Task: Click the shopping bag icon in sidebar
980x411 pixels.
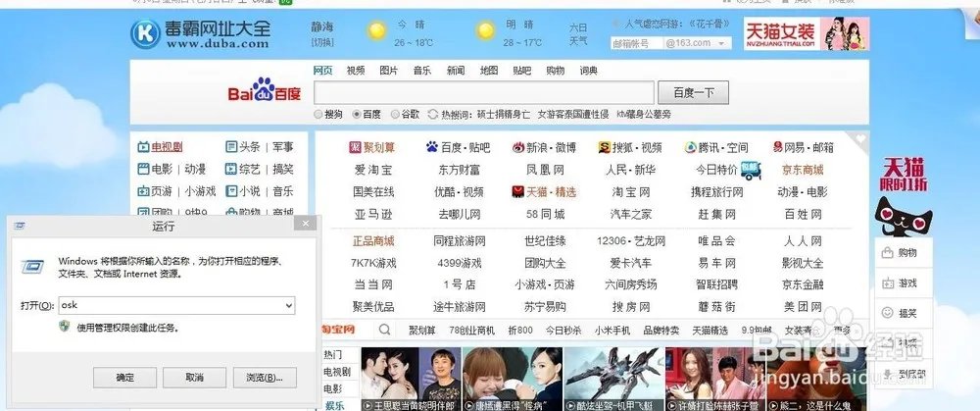Action: pyautogui.click(x=887, y=253)
